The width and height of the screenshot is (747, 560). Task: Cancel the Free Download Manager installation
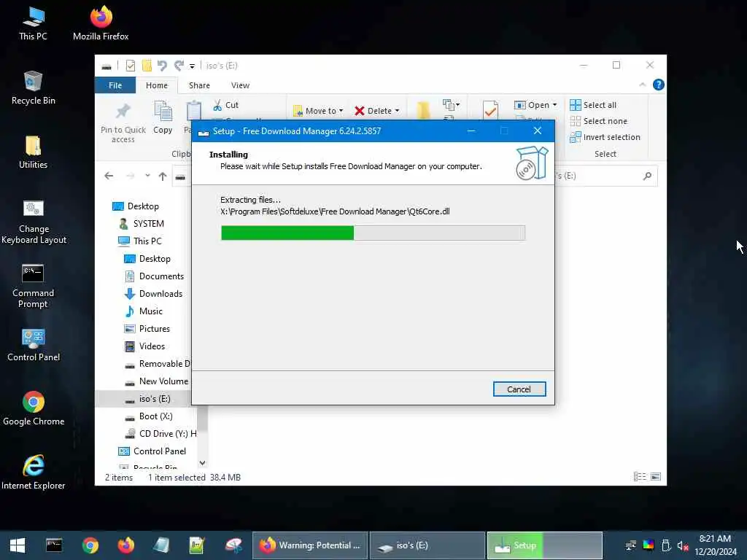pyautogui.click(x=519, y=389)
